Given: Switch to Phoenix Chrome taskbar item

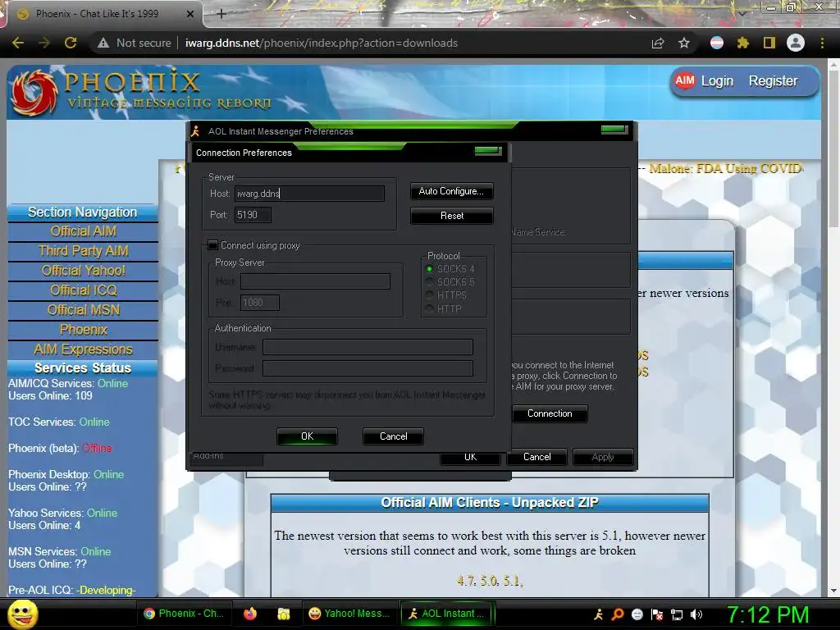Looking at the screenshot, I should (x=184, y=614).
